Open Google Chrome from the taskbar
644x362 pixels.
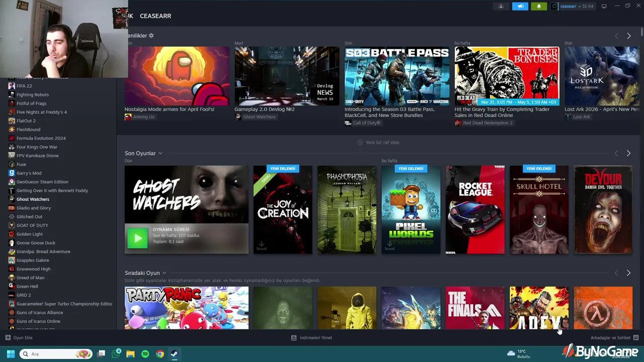tap(159, 354)
